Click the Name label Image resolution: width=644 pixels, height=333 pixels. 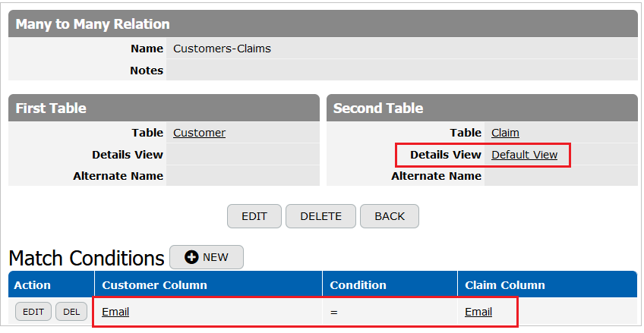pyautogui.click(x=147, y=49)
